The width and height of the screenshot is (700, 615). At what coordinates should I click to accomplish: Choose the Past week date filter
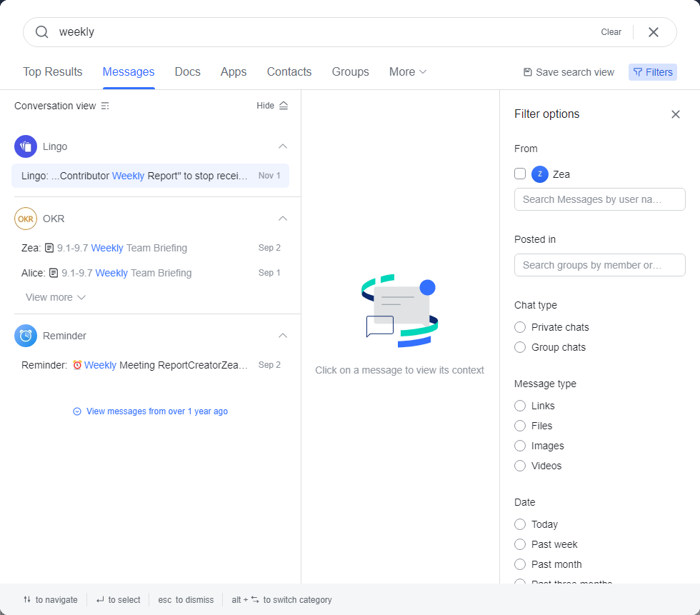point(520,544)
